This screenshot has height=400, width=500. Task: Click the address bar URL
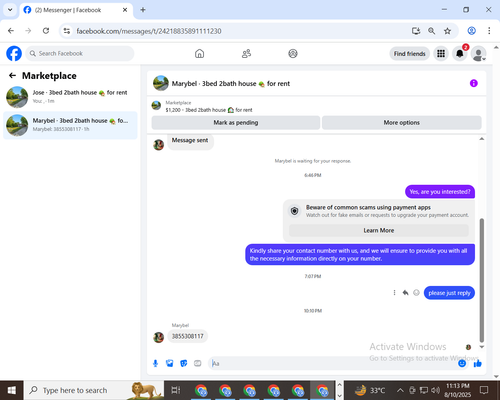coord(149,31)
